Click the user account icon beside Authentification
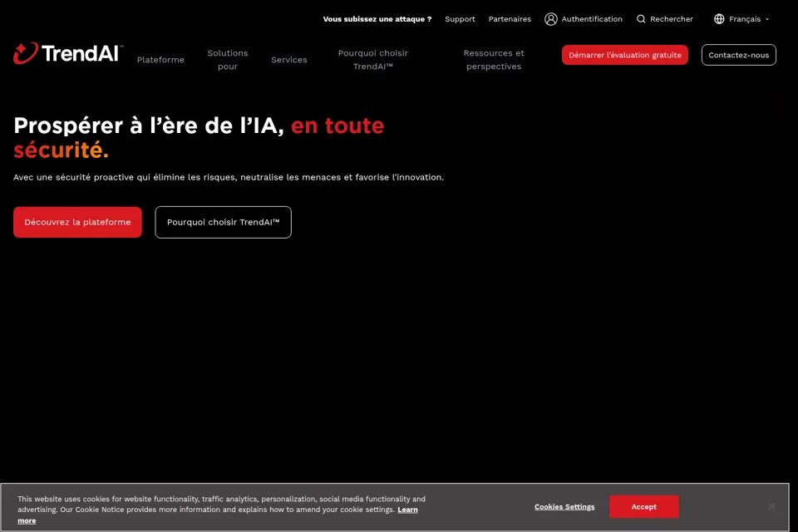The width and height of the screenshot is (798, 532). (550, 19)
